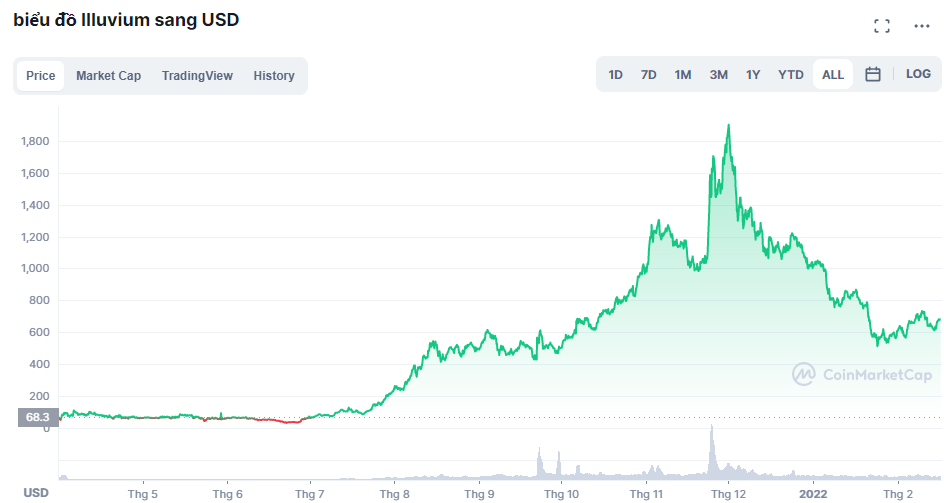Set chart range to 1M
The image size is (944, 503).
pos(683,75)
